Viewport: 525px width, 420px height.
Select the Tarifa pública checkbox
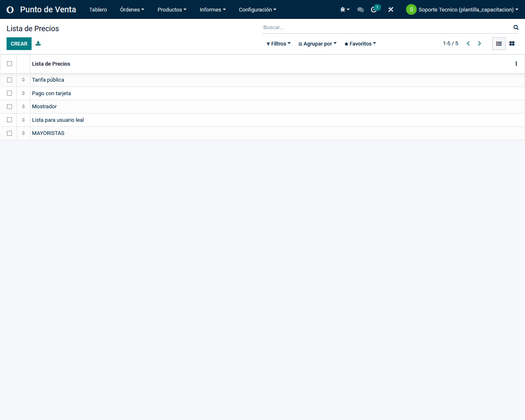[x=9, y=80]
